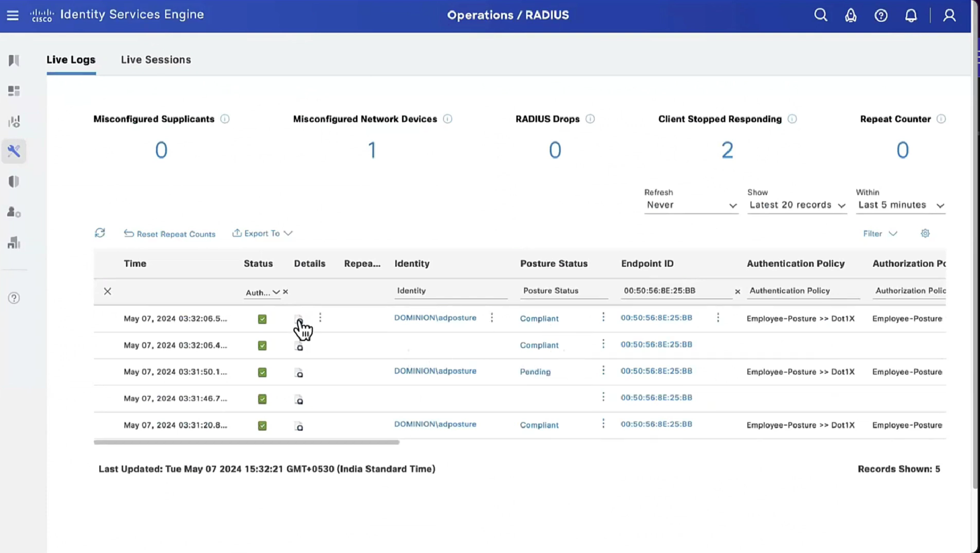Click info icon beside RADIUS Drops
The image size is (980, 553).
coord(590,119)
